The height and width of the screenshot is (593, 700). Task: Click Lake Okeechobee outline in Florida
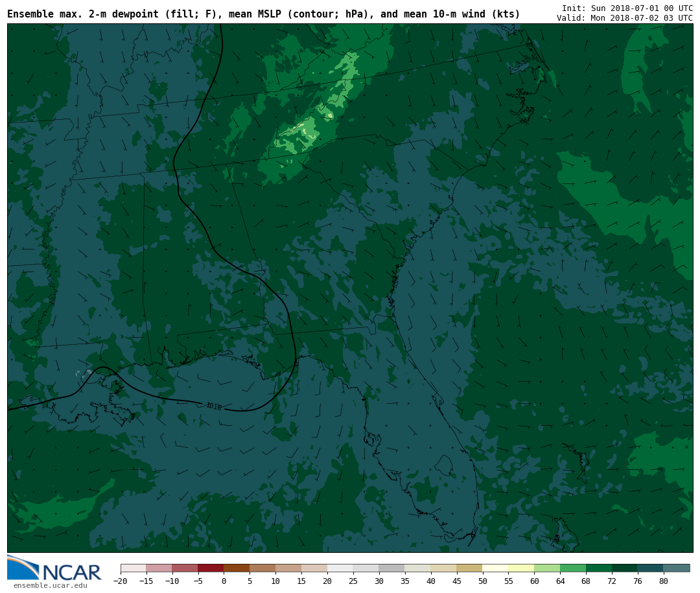pos(444,466)
